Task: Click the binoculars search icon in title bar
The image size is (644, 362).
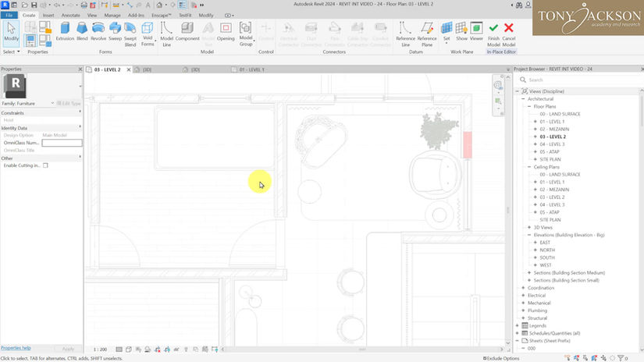Action: pos(519,5)
